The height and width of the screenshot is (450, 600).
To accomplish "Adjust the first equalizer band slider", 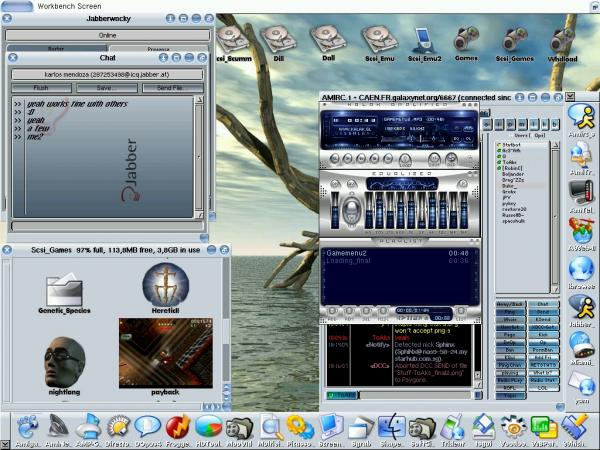I will coord(369,211).
